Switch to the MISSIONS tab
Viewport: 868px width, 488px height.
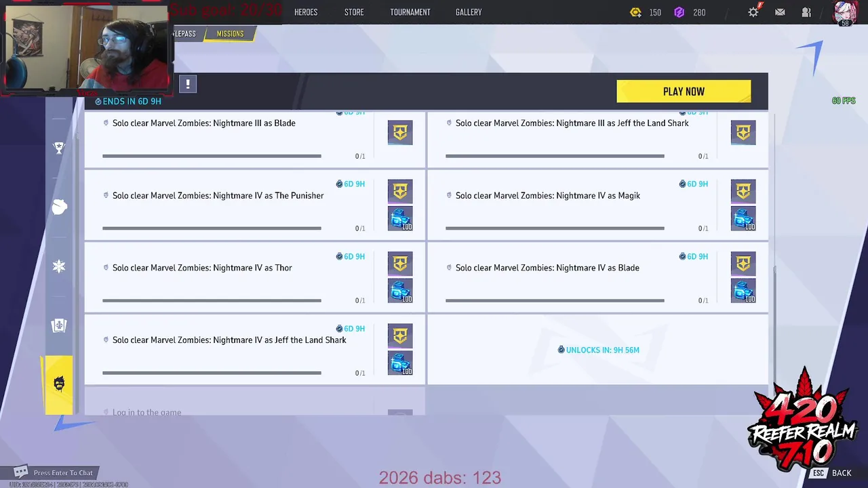[x=230, y=34]
